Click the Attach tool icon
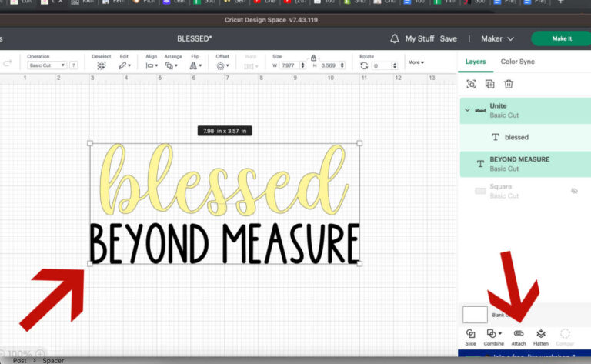591x364 pixels. click(x=518, y=334)
